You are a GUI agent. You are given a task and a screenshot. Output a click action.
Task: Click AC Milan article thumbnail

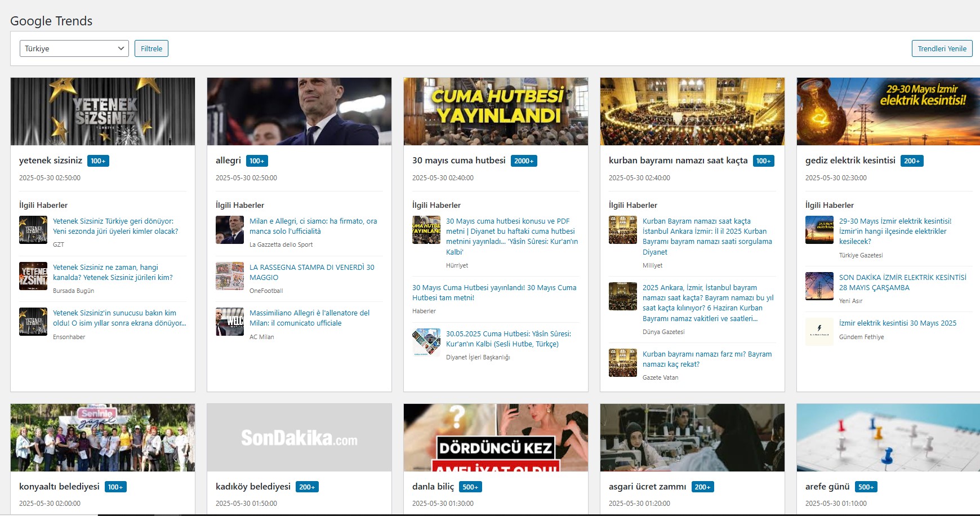click(230, 322)
